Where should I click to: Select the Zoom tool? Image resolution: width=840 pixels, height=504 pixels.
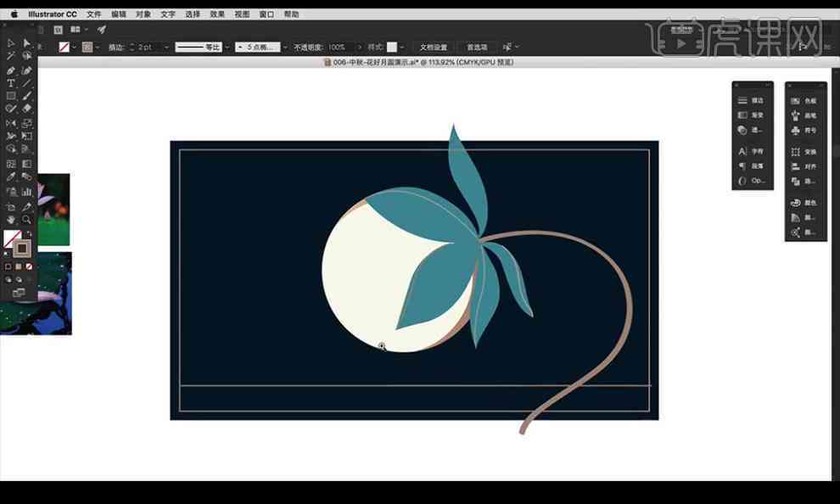tap(27, 219)
